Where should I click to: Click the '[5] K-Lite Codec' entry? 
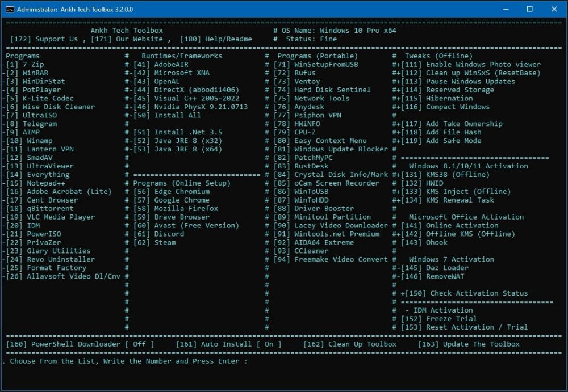point(40,98)
